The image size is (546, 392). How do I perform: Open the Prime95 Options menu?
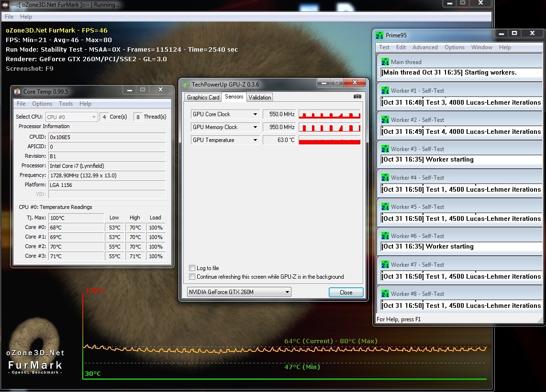click(455, 47)
